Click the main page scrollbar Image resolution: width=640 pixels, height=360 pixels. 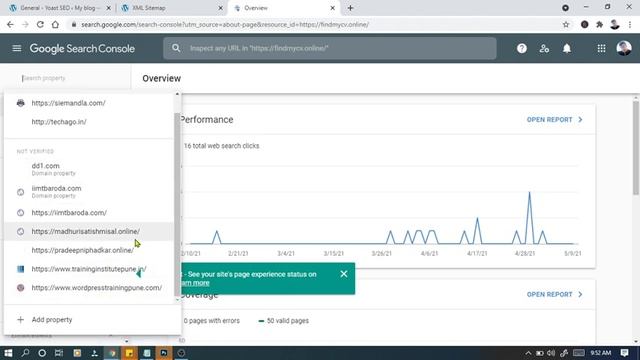pos(636,147)
